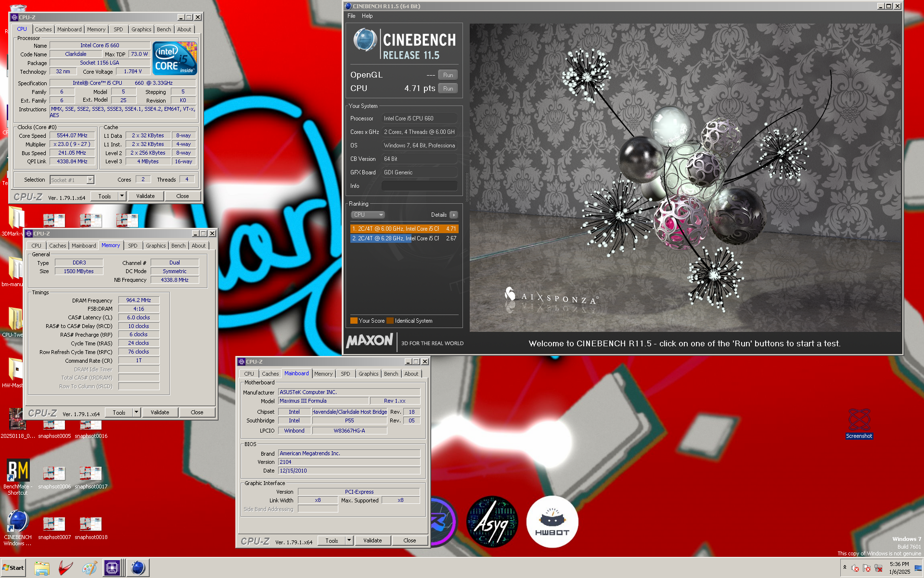Expand Tools dropdown arrow in Memory tab window
The width and height of the screenshot is (924, 578).
click(x=136, y=412)
